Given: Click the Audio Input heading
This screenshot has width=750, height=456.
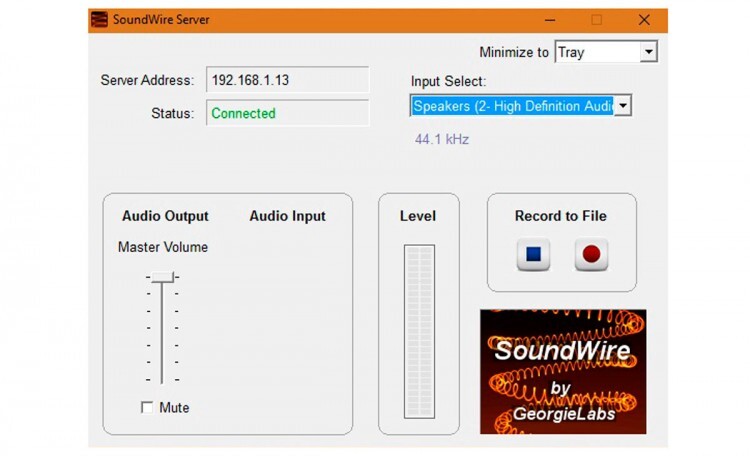Looking at the screenshot, I should tap(287, 216).
